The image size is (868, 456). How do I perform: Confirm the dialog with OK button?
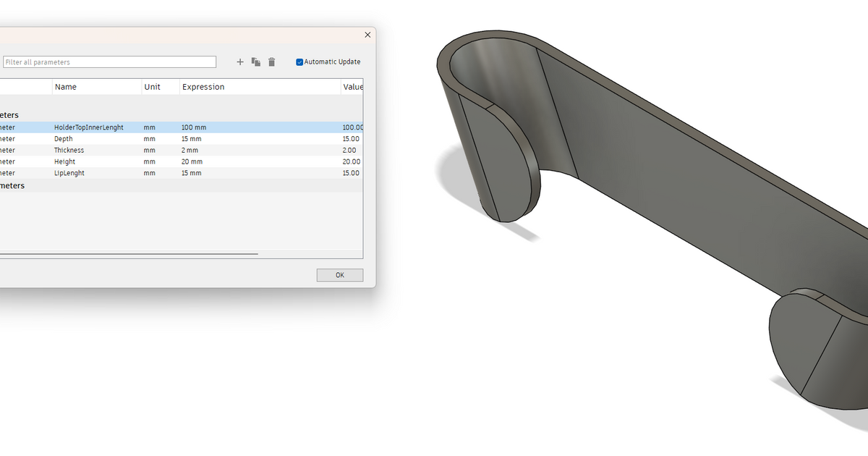(x=340, y=276)
